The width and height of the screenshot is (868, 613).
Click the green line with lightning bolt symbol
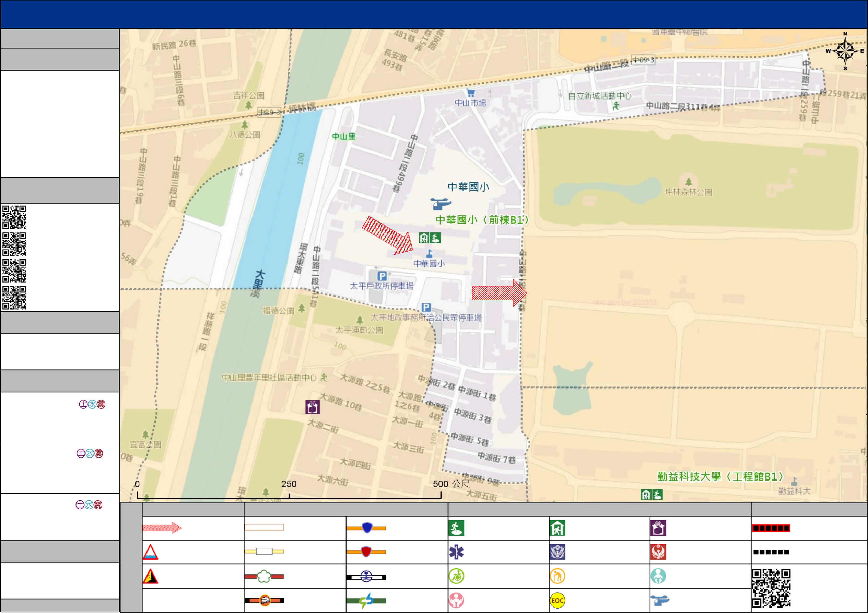pos(366,600)
